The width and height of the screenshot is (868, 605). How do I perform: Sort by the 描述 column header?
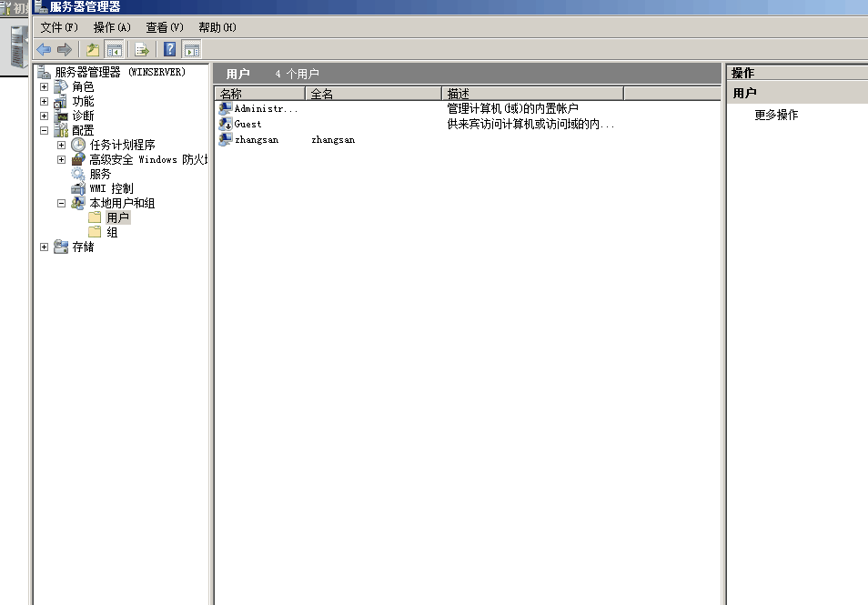[x=533, y=94]
